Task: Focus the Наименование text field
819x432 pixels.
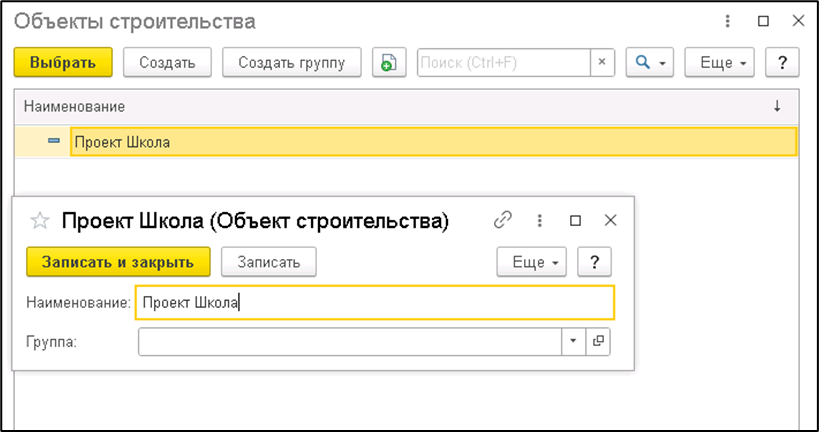Action: 375,302
